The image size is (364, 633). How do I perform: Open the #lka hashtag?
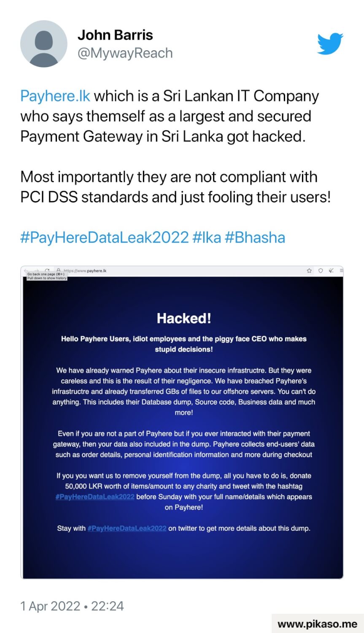[206, 237]
